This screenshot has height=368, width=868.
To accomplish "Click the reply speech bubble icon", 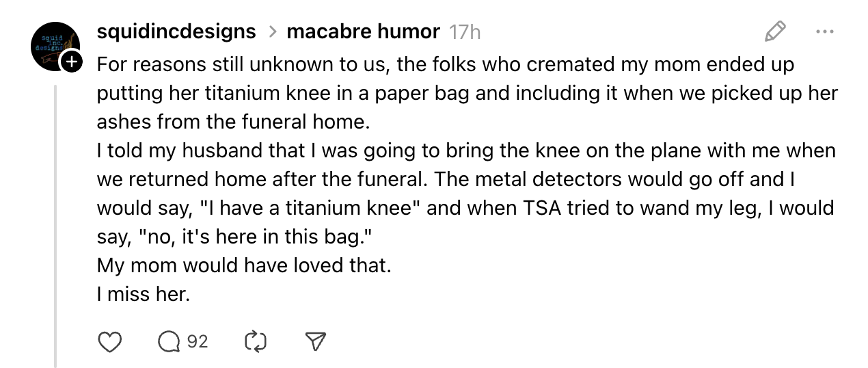I will click(x=168, y=341).
